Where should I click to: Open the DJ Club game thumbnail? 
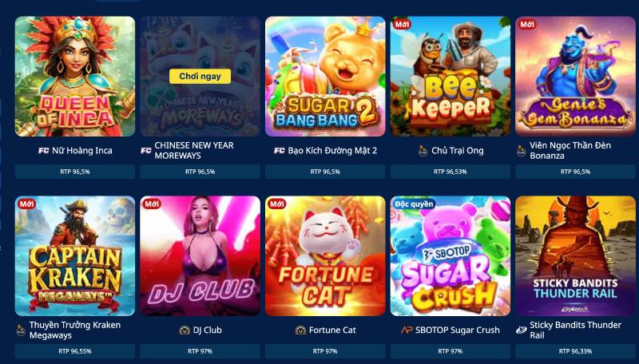coord(200,256)
